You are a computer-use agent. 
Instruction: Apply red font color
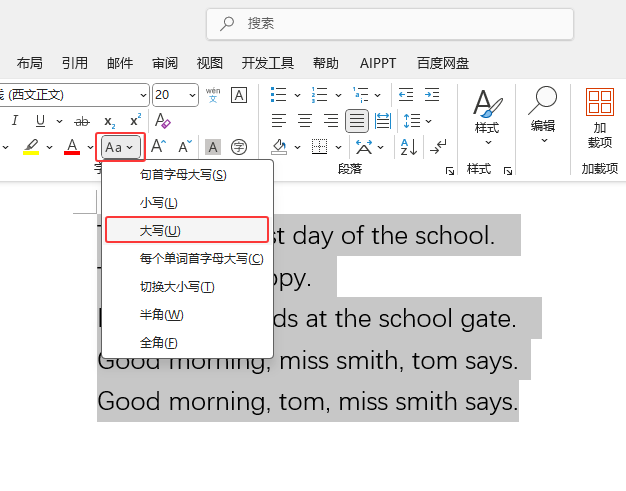72,147
